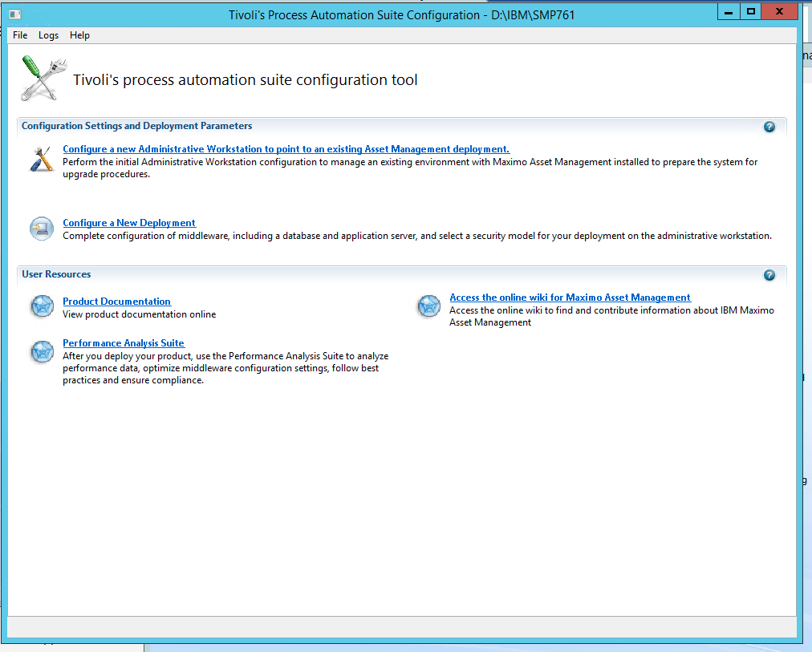Click the Administrative Workstation configuration link
Viewport: 812px width, 652px height.
[286, 148]
